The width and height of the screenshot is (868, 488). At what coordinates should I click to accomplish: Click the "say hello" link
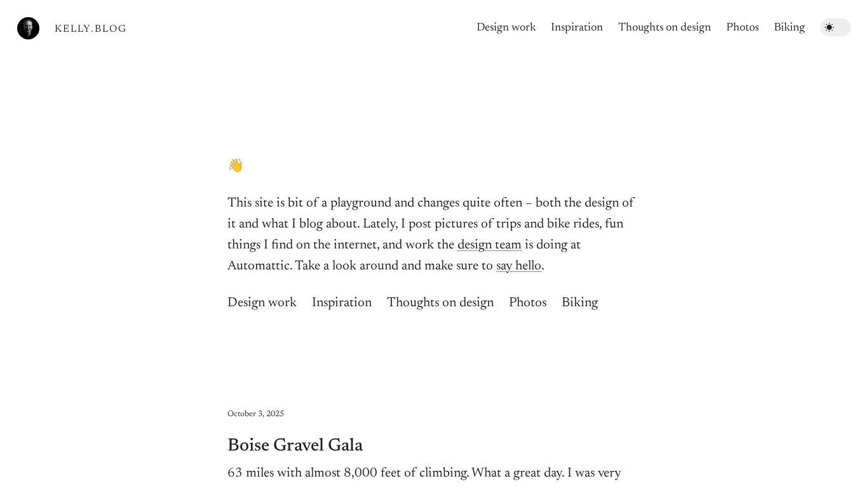(x=519, y=266)
